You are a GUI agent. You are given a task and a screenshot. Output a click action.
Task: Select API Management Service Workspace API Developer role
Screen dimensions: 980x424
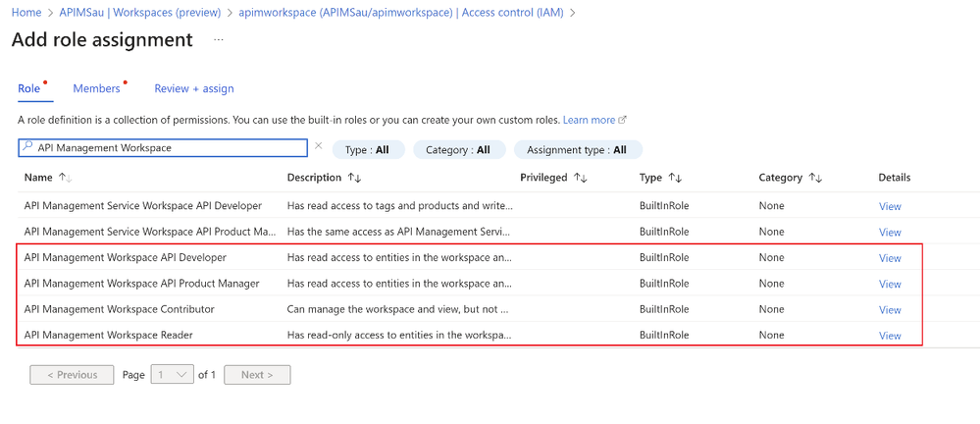142,206
